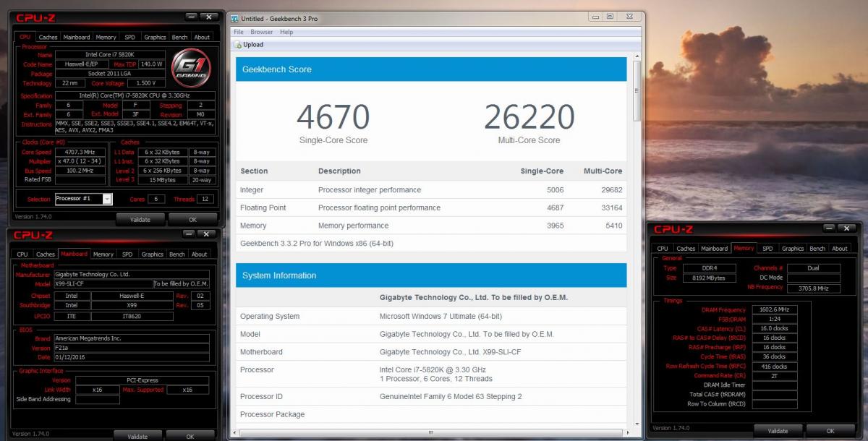Maximize the Geekbench window
Image resolution: width=868 pixels, height=441 pixels.
(610, 16)
